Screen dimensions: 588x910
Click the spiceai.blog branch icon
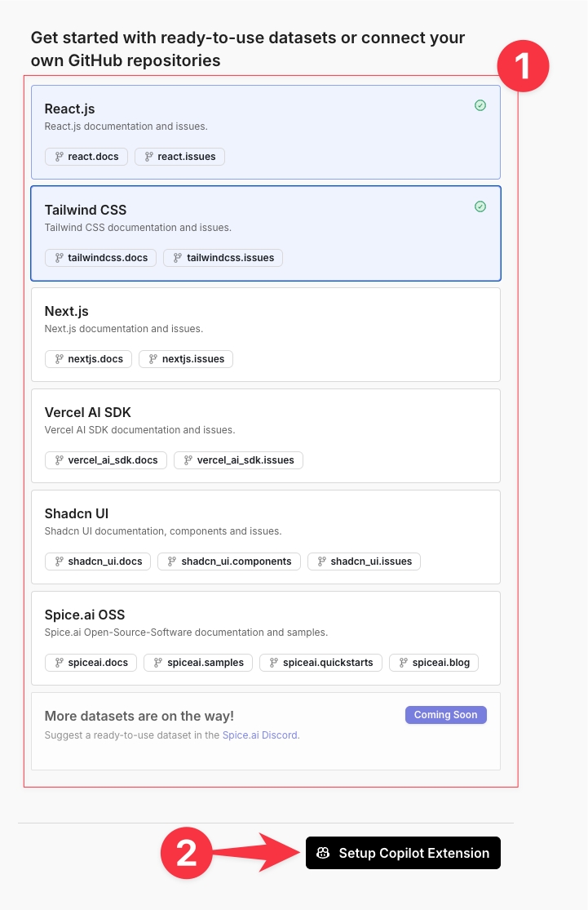[404, 663]
